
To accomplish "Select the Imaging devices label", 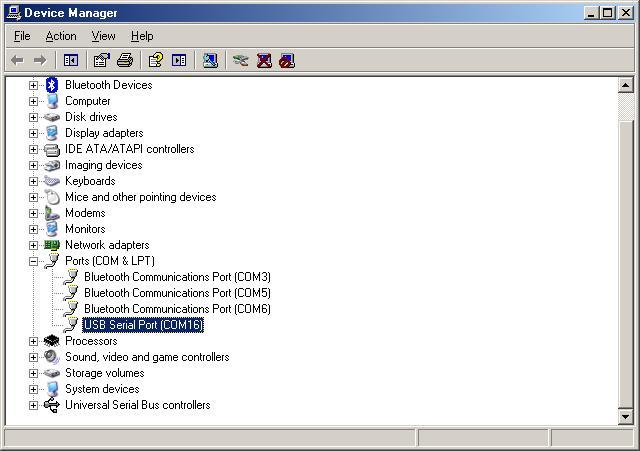I will [x=104, y=165].
